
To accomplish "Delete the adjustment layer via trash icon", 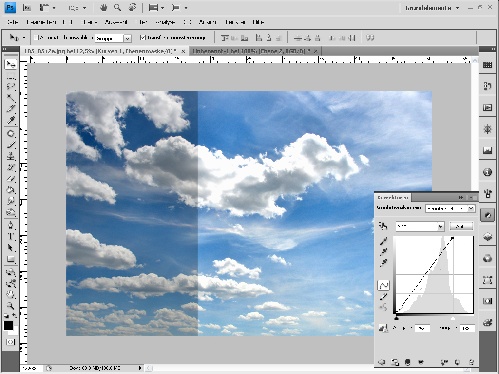I will 471,362.
